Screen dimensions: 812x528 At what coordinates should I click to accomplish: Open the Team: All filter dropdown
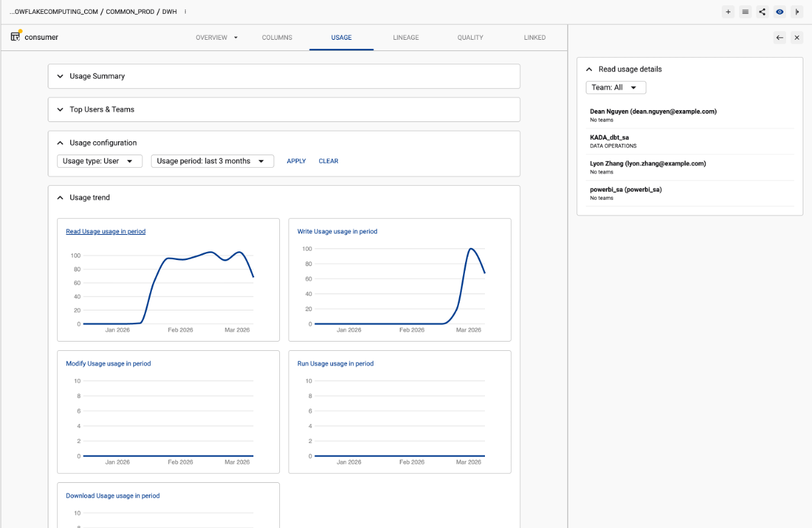click(x=615, y=88)
